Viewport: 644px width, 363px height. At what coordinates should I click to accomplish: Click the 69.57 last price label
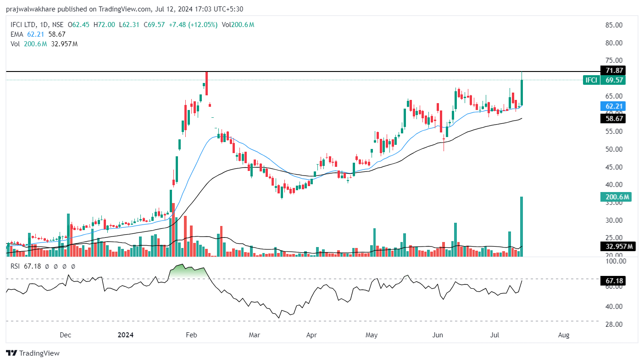(x=613, y=80)
